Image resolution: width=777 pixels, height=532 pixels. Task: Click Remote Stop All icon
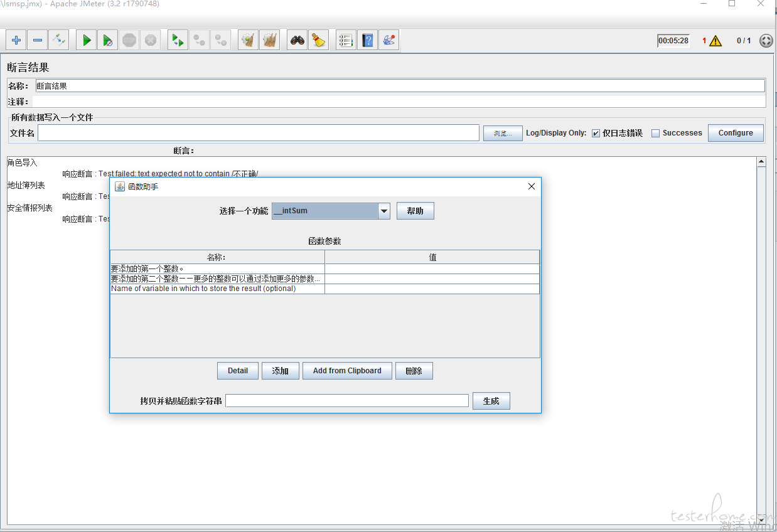tap(200, 41)
